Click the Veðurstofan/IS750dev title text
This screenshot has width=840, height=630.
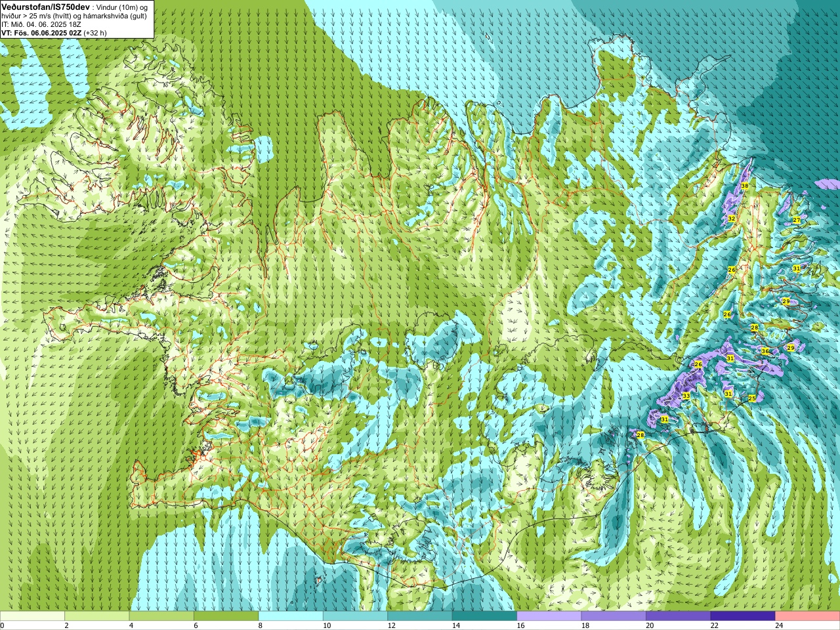pos(45,6)
